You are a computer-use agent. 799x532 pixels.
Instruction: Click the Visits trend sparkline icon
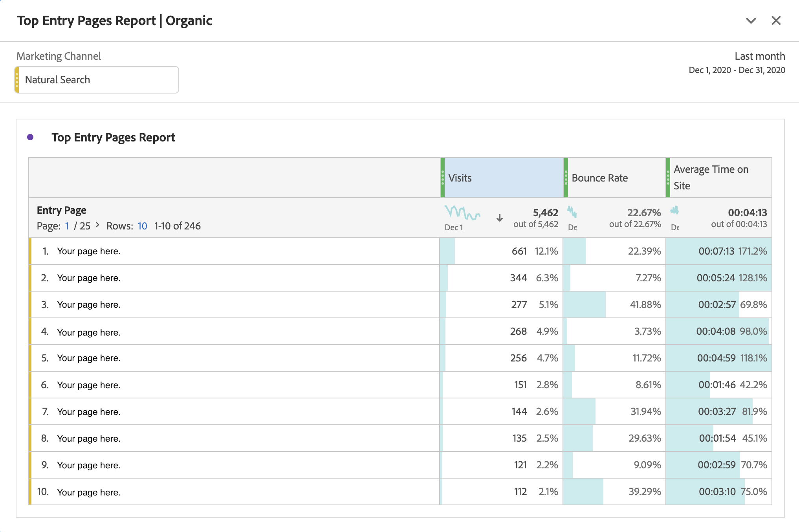tap(463, 215)
